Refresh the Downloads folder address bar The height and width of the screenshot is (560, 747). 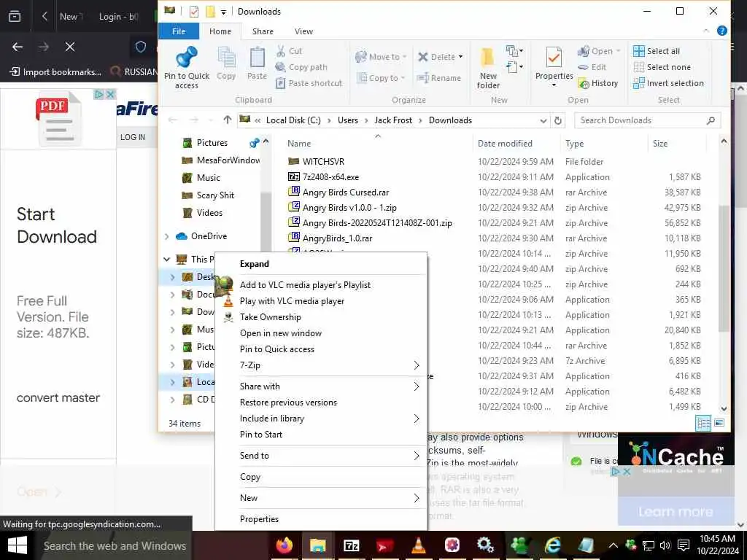click(558, 120)
